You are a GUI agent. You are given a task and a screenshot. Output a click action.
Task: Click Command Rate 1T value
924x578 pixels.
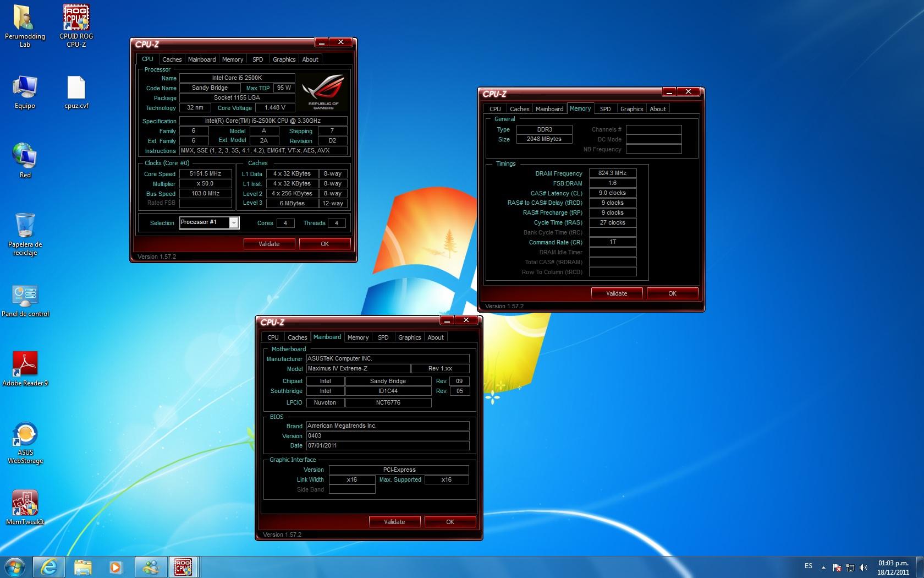coord(613,242)
